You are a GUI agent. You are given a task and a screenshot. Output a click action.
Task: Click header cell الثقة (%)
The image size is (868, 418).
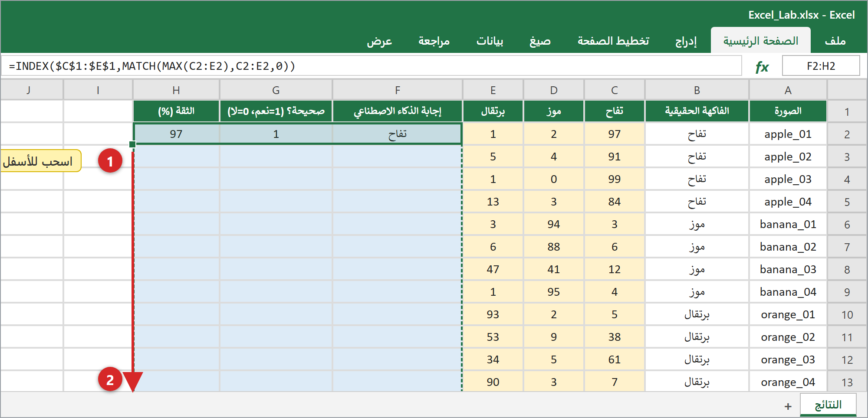click(x=176, y=111)
